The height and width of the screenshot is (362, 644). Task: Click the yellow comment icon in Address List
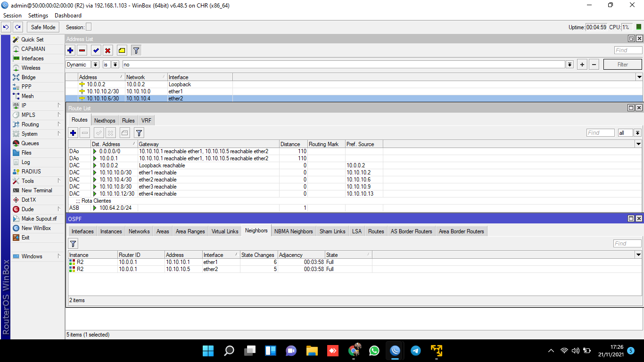pyautogui.click(x=122, y=50)
